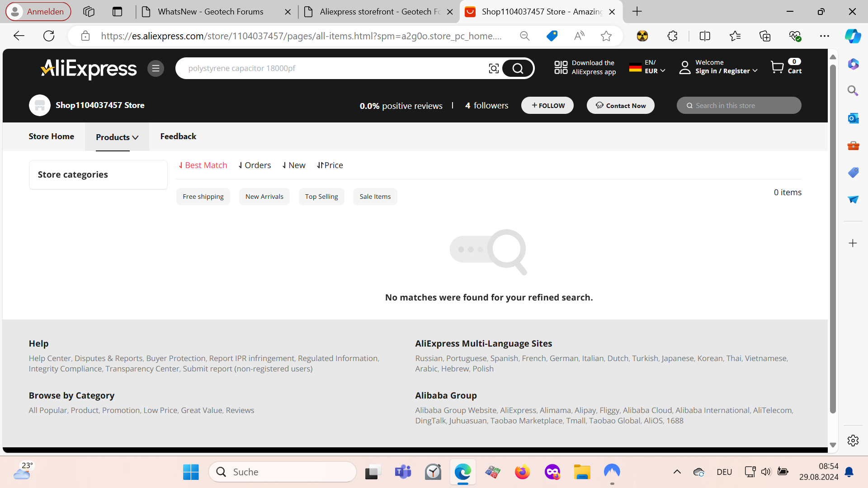
Task: Open Microsoft Teams from the taskbar
Action: tap(403, 472)
